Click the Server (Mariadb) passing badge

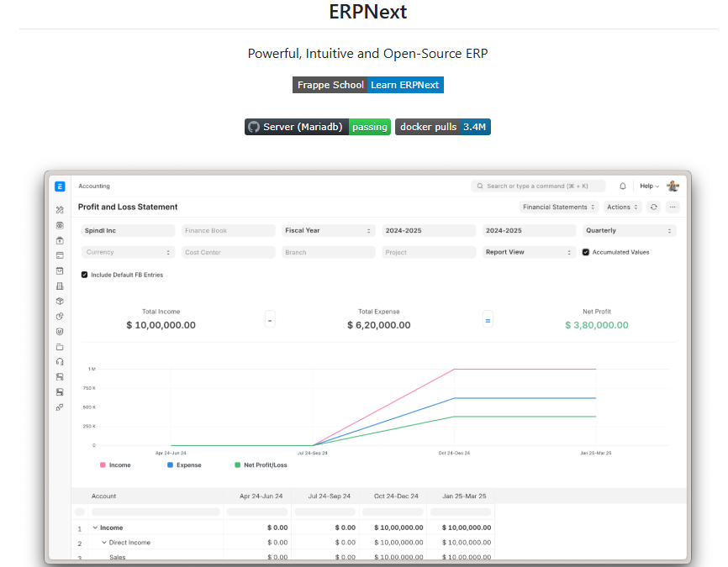[318, 127]
